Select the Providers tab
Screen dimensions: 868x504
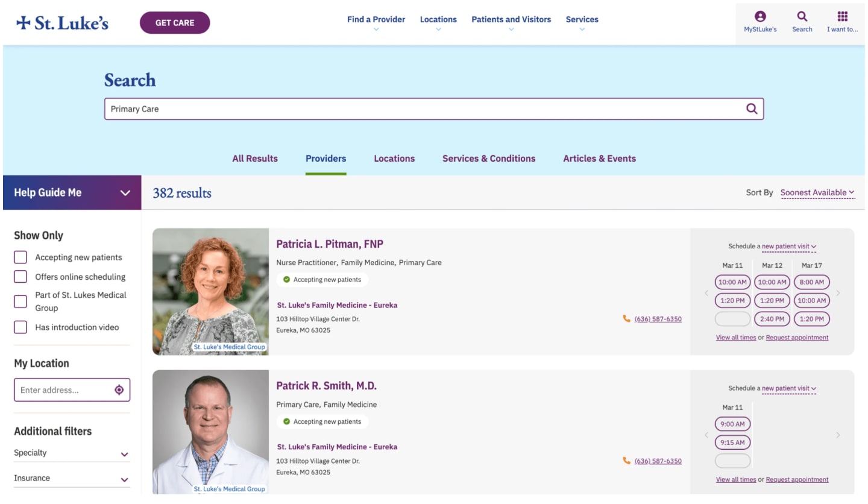click(325, 159)
